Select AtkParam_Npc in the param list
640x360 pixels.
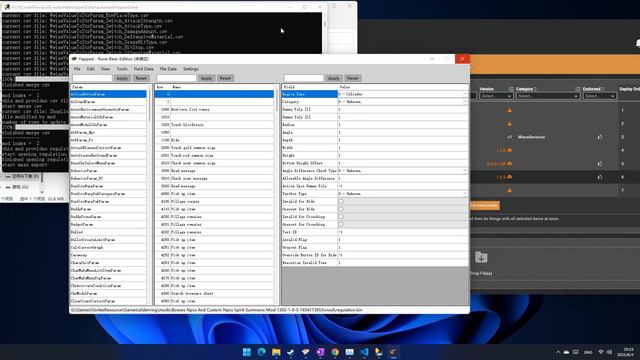108,132
